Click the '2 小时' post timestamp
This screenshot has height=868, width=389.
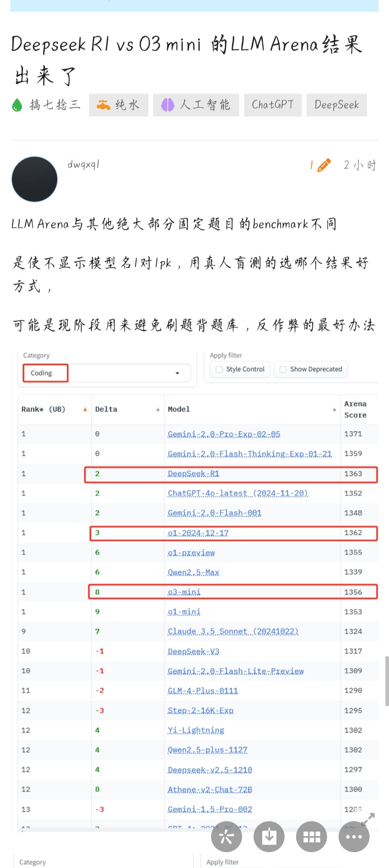[359, 165]
